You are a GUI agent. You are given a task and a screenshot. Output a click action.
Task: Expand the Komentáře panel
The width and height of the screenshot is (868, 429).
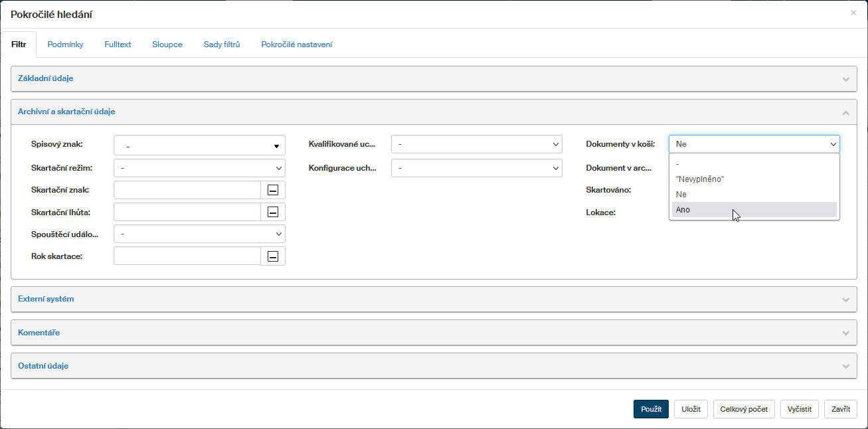coord(845,333)
